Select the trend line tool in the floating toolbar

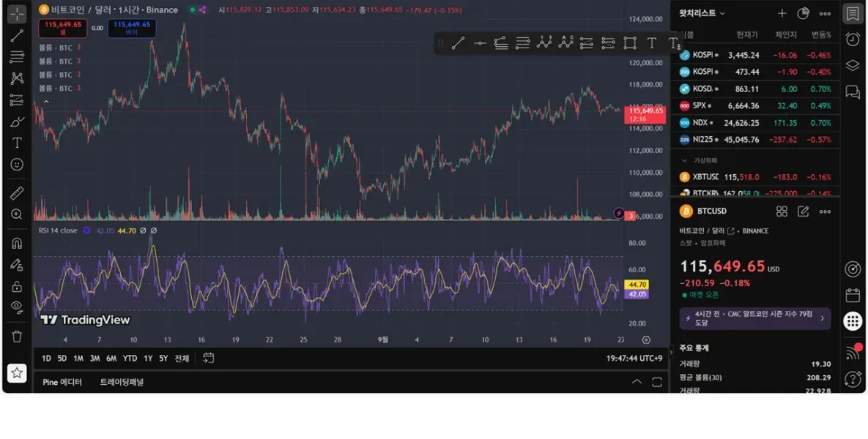click(x=458, y=43)
